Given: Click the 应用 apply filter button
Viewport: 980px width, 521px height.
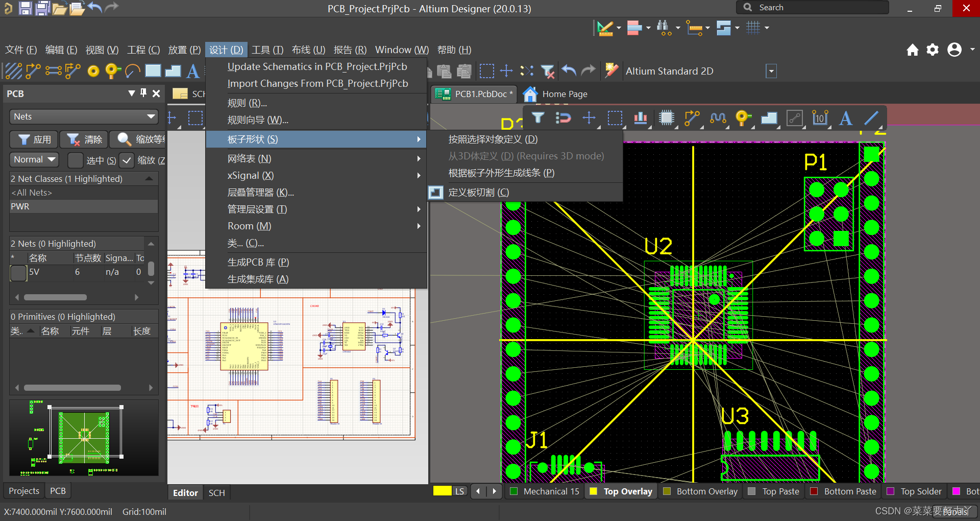Looking at the screenshot, I should 34,139.
